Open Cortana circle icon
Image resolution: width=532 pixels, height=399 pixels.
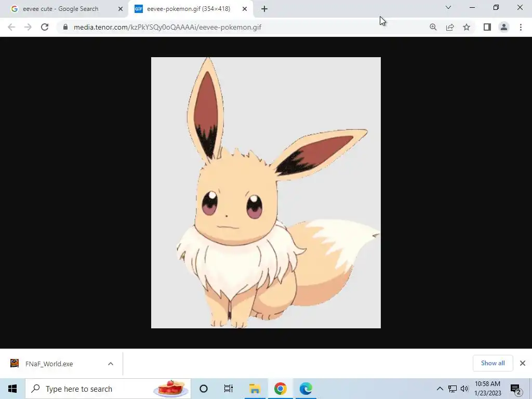(203, 389)
